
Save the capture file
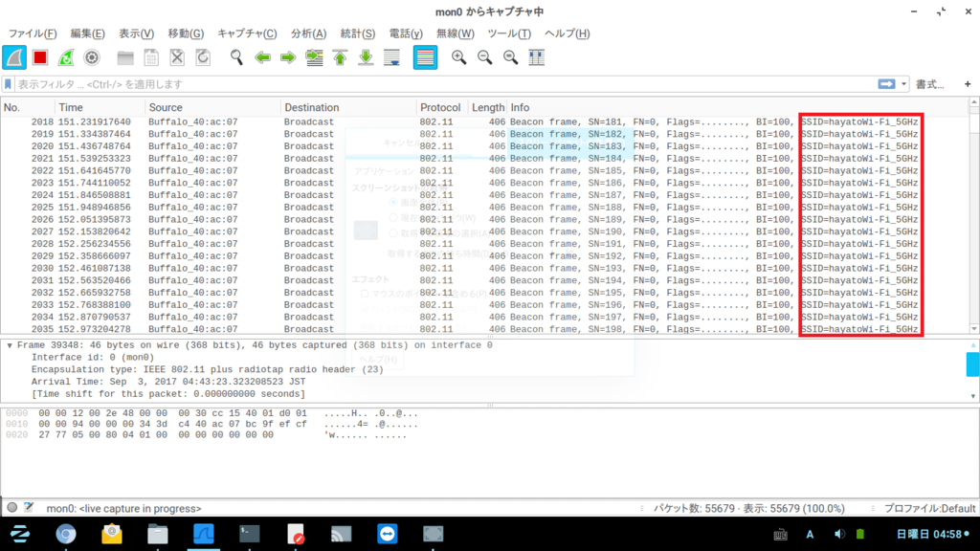tap(151, 57)
